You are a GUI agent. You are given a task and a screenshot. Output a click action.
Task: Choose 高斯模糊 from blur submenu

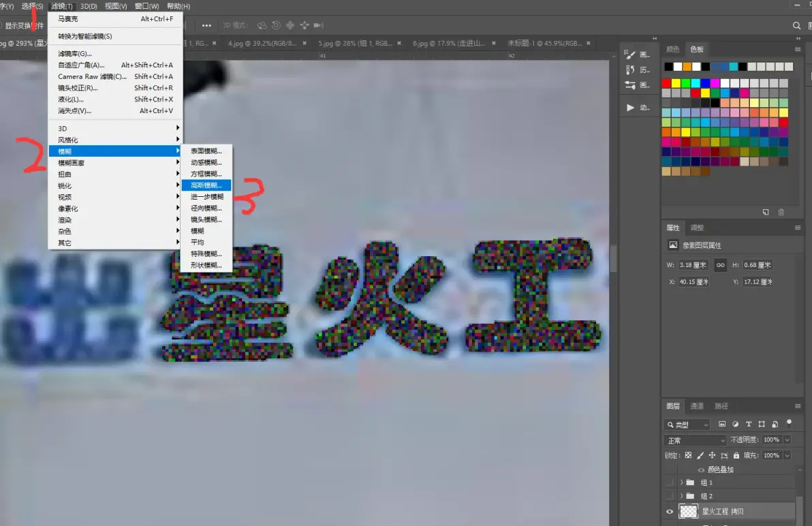click(x=206, y=185)
